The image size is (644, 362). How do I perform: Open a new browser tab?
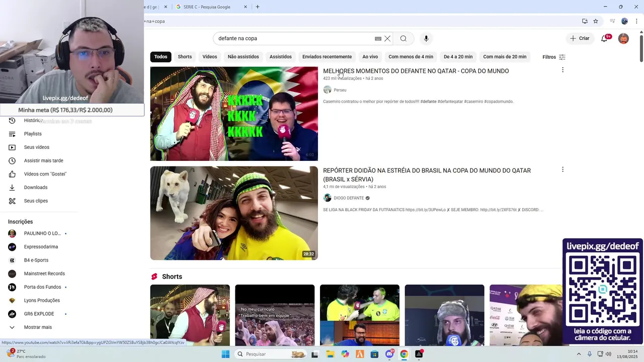pyautogui.click(x=258, y=7)
